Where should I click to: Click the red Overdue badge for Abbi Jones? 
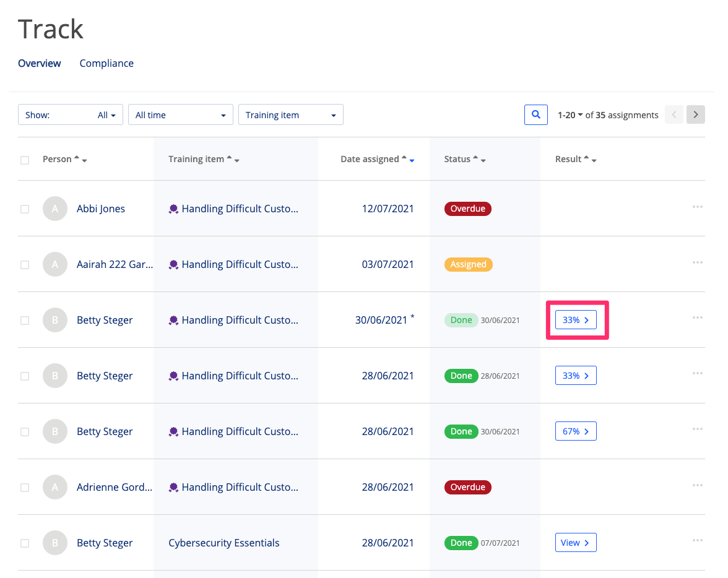(467, 209)
